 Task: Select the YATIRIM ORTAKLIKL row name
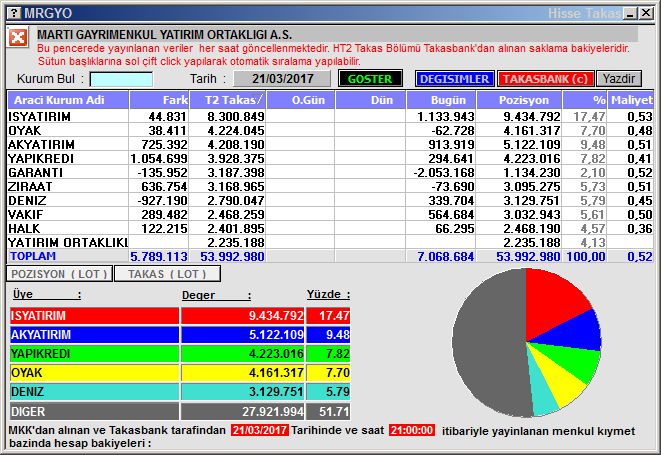point(68,242)
